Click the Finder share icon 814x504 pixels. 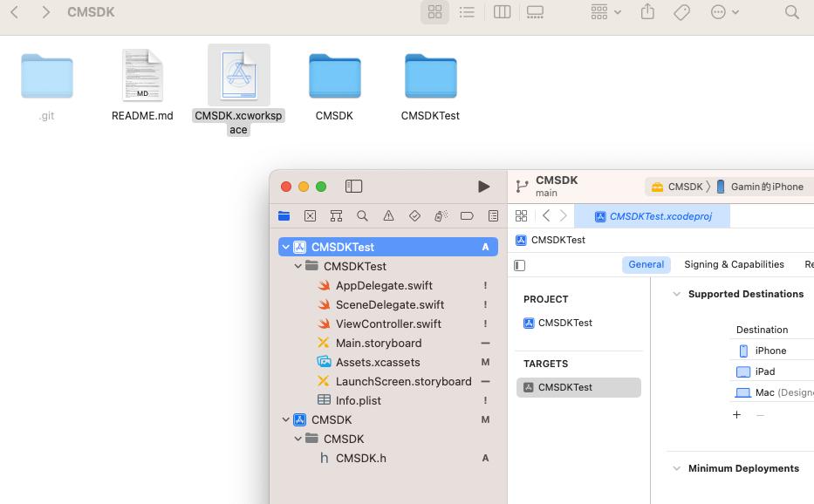[647, 11]
